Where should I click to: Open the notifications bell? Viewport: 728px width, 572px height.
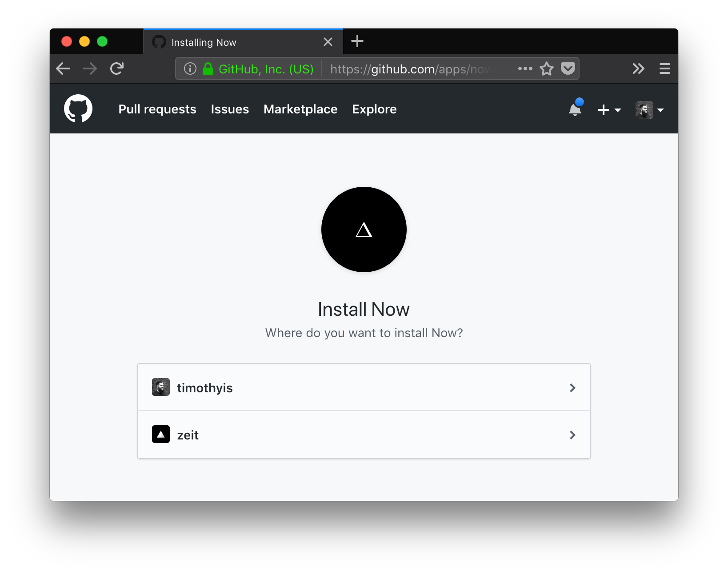pos(575,109)
